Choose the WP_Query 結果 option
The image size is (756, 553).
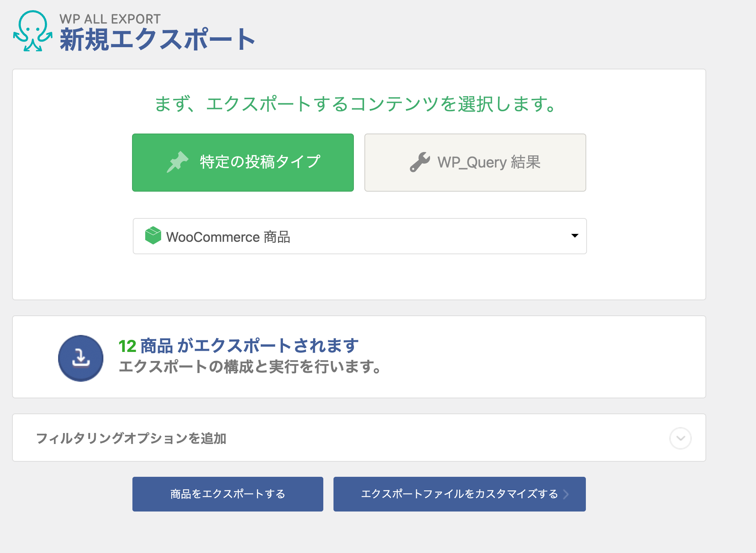(475, 163)
